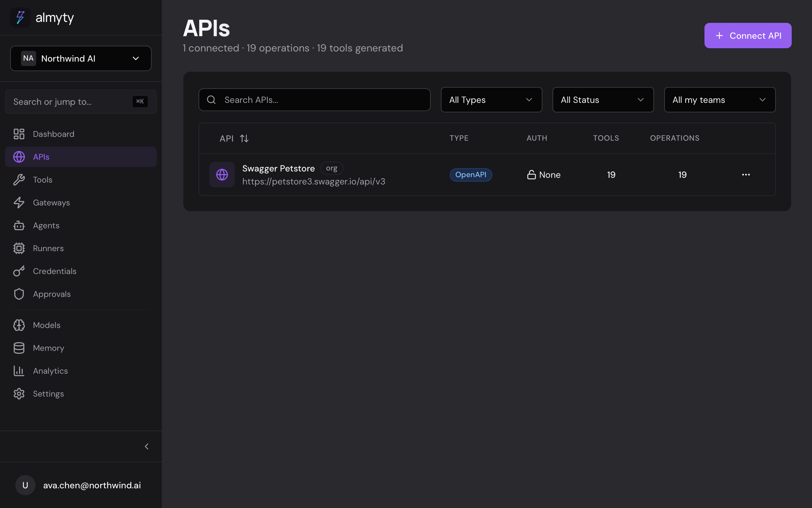This screenshot has width=812, height=508.
Task: Open the All Types filter dropdown
Action: click(x=491, y=100)
